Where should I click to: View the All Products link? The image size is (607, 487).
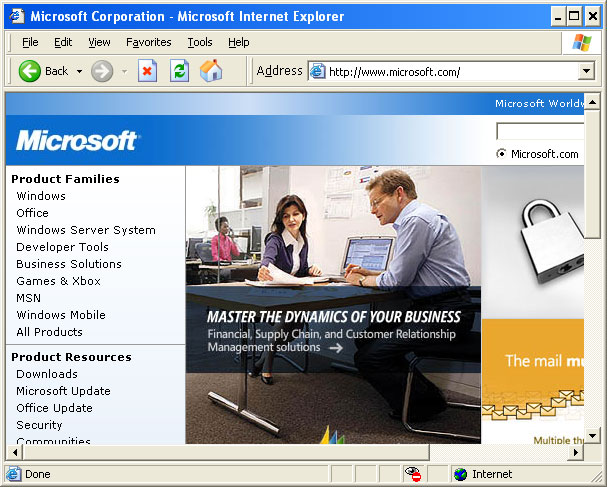pos(50,332)
